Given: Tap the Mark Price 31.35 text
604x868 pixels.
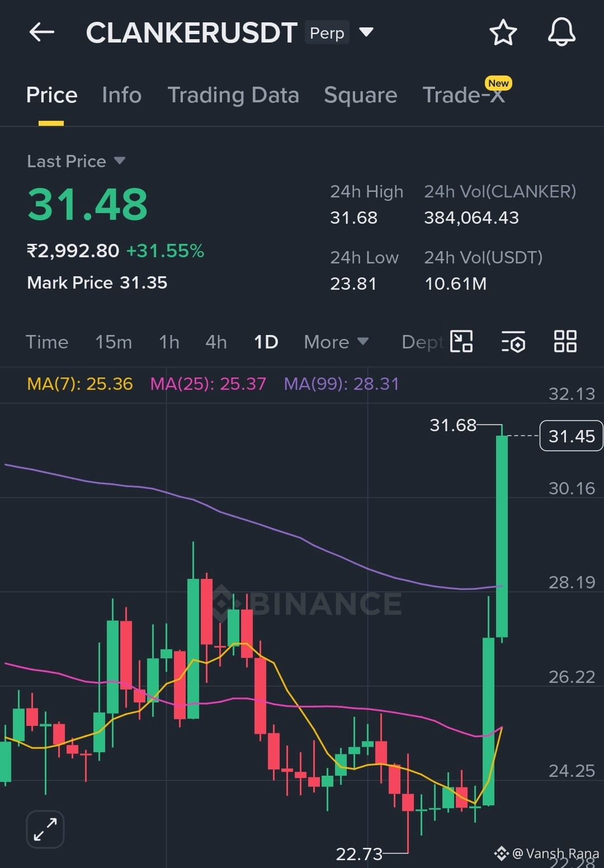Looking at the screenshot, I should 97,282.
